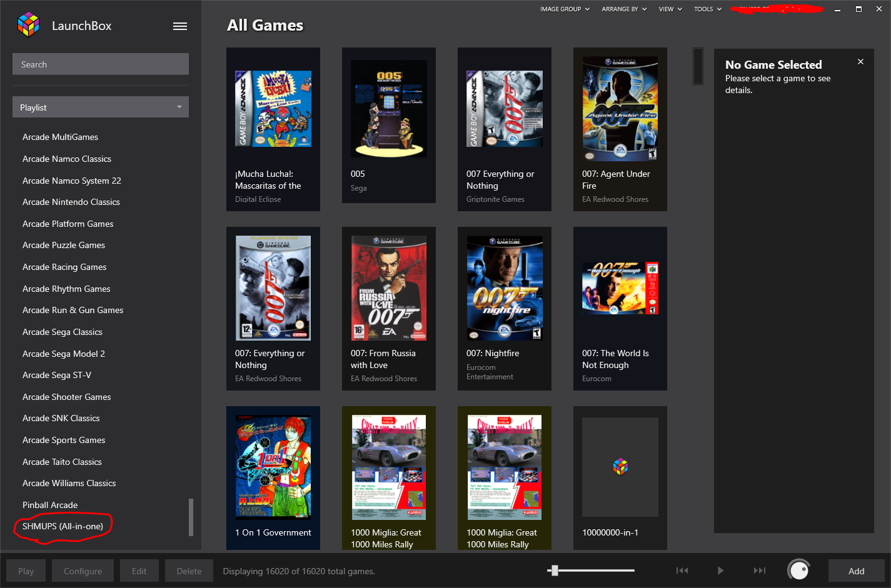Select Arcade Taito Classics playlist
891x588 pixels.
(x=62, y=462)
